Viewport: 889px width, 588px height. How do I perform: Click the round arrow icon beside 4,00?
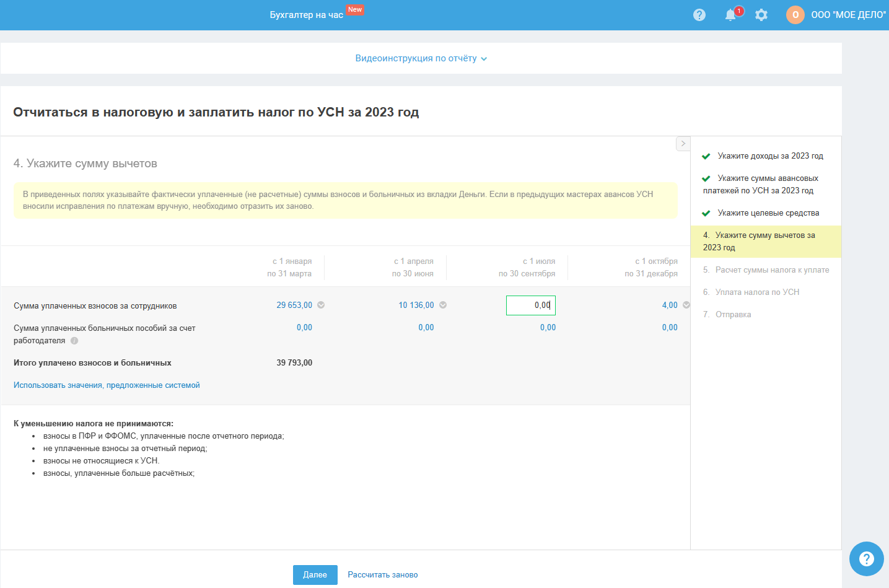(x=686, y=305)
